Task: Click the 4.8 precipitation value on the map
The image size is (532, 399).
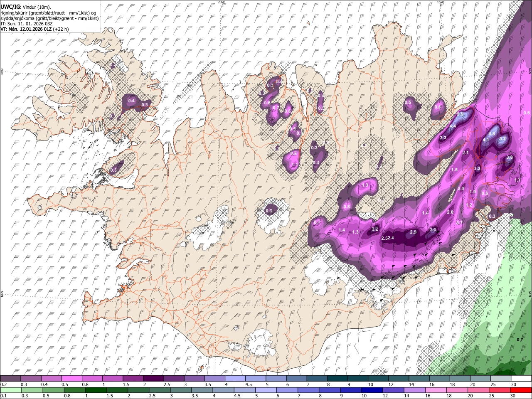Action: click(492, 134)
